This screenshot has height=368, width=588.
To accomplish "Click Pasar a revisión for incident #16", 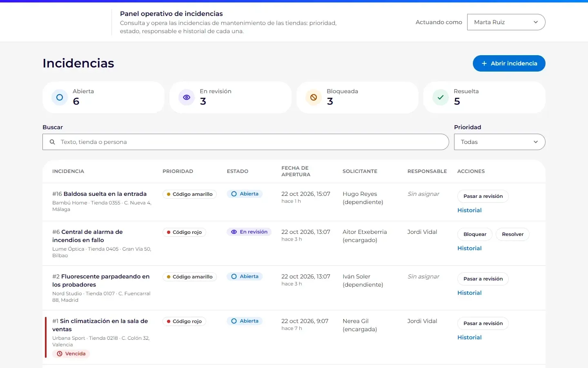I will coord(483,196).
